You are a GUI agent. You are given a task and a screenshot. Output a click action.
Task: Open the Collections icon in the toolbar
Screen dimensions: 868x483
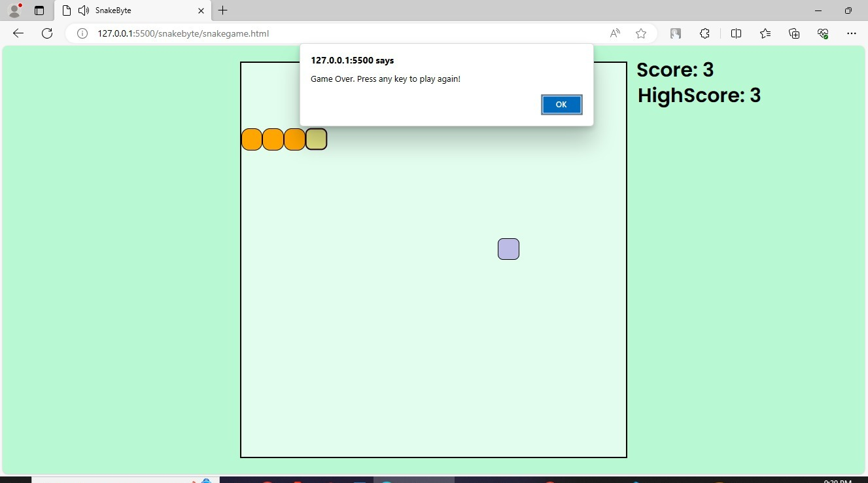coord(793,33)
